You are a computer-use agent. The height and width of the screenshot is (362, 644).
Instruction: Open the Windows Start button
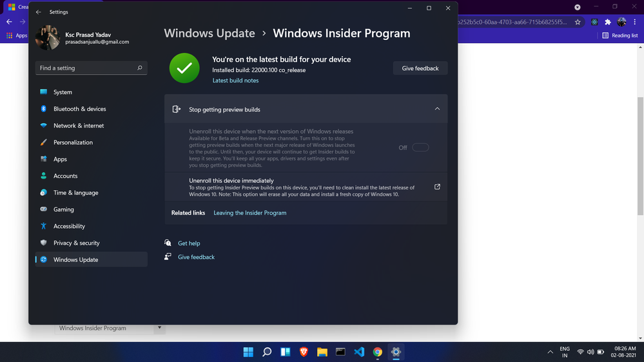[248, 352]
